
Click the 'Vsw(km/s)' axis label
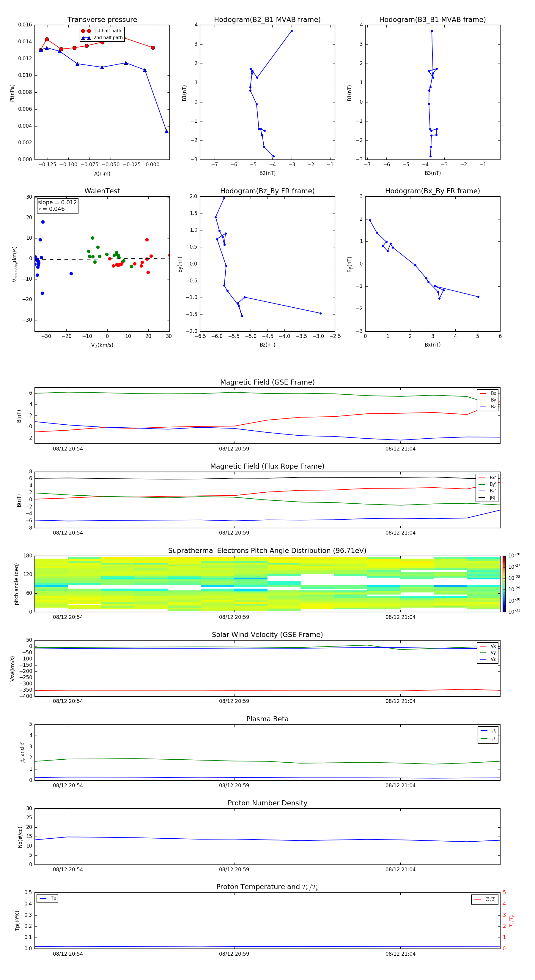(12, 668)
